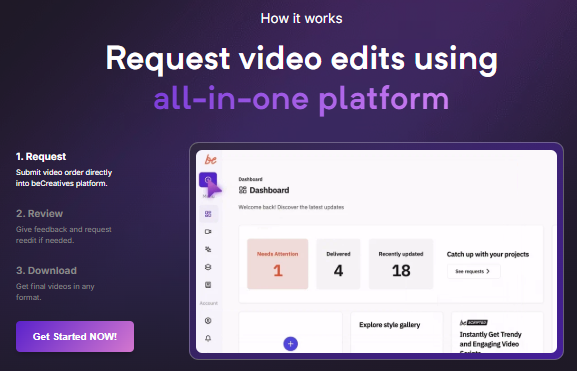The image size is (577, 371).
Task: Click the 'How it works' heading
Action: (x=301, y=18)
